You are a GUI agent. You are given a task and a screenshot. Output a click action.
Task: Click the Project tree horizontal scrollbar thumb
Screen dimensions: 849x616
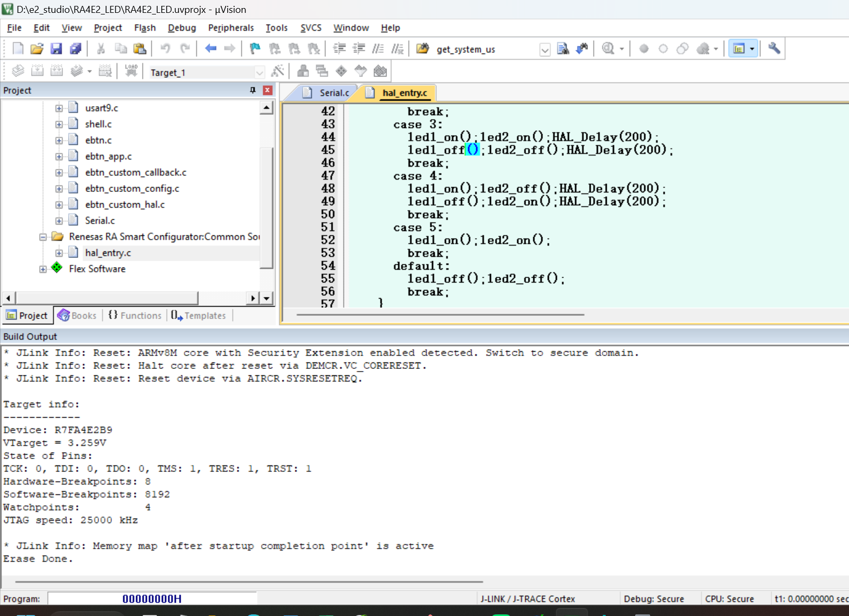107,298
